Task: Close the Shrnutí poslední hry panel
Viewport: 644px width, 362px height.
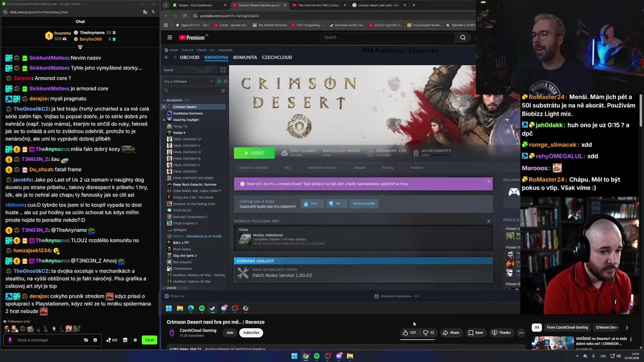Action: point(489,221)
